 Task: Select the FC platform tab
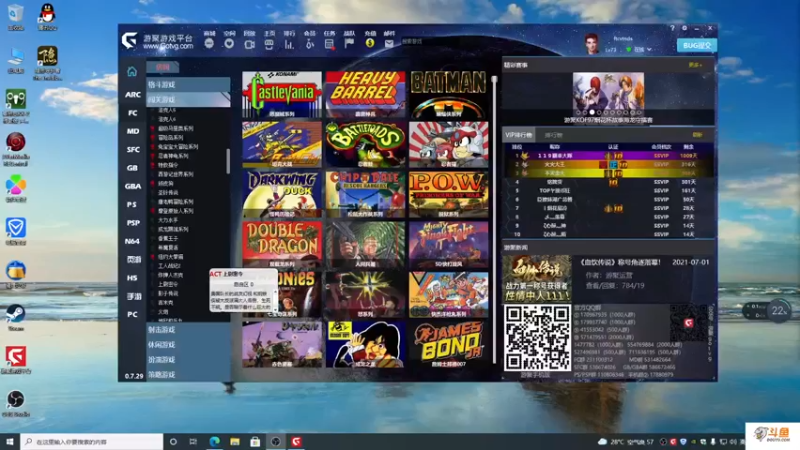tap(133, 113)
